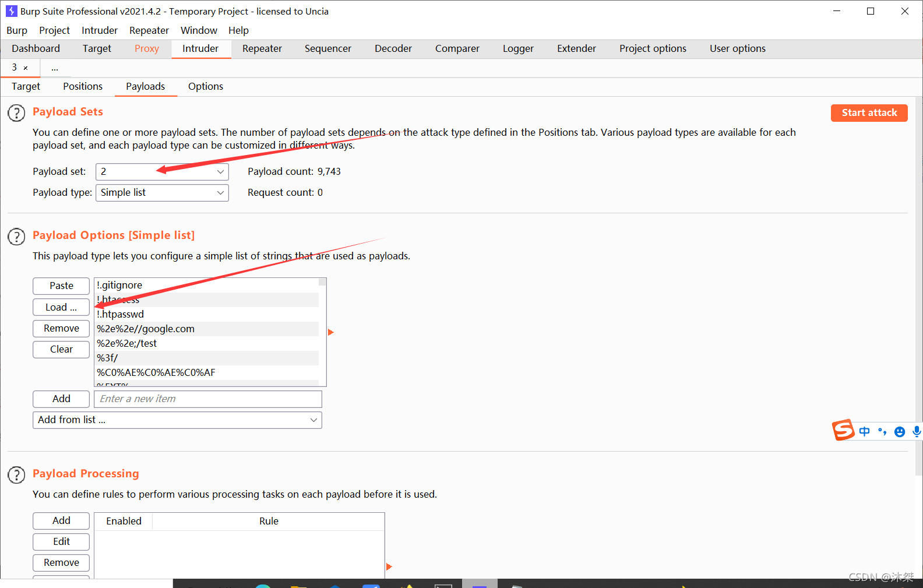Open the Positions sub-tab
The height and width of the screenshot is (588, 923).
point(83,87)
